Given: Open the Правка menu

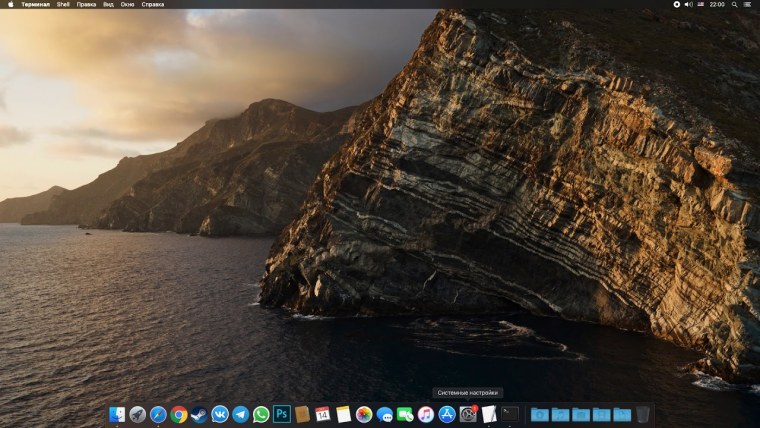Looking at the screenshot, I should coord(86,4).
